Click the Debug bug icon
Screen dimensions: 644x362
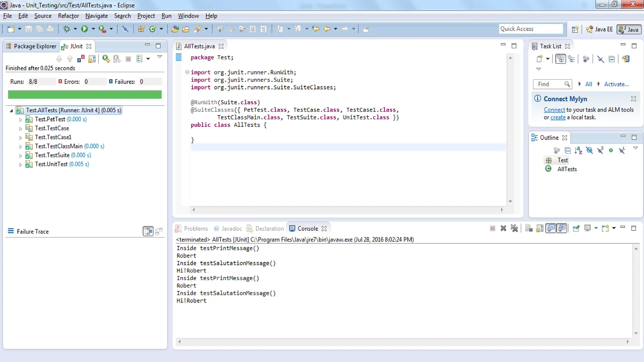[66, 29]
